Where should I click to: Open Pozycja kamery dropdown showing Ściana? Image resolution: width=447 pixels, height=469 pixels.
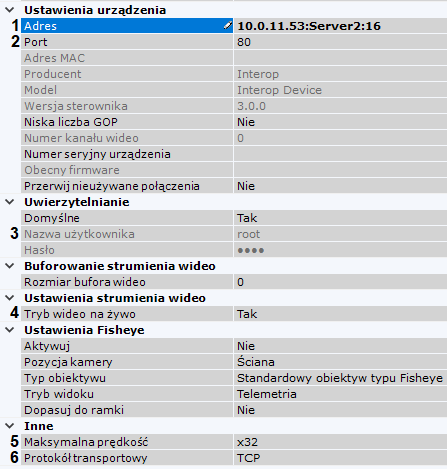[340, 362]
